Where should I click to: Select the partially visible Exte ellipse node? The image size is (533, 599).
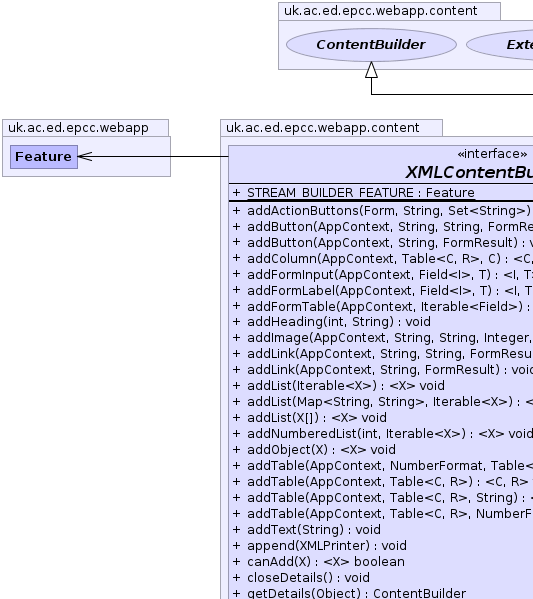click(x=500, y=45)
